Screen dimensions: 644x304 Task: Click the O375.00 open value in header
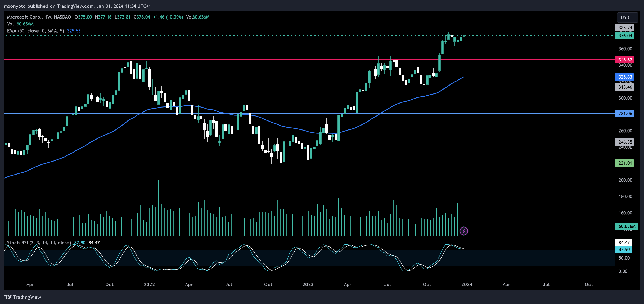coord(83,17)
